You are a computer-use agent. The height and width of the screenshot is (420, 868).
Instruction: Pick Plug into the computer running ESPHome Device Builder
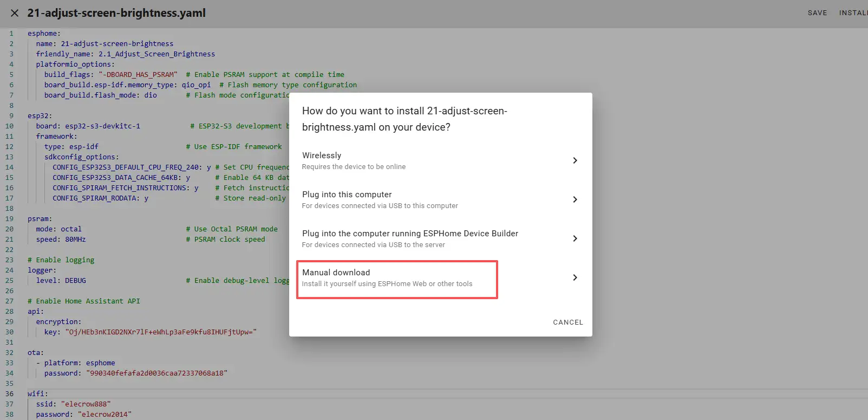point(410,238)
